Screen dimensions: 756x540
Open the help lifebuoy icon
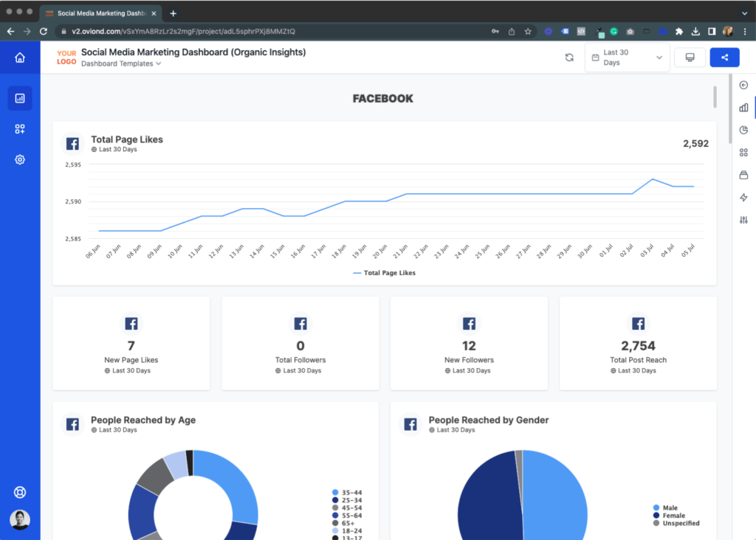pos(20,492)
